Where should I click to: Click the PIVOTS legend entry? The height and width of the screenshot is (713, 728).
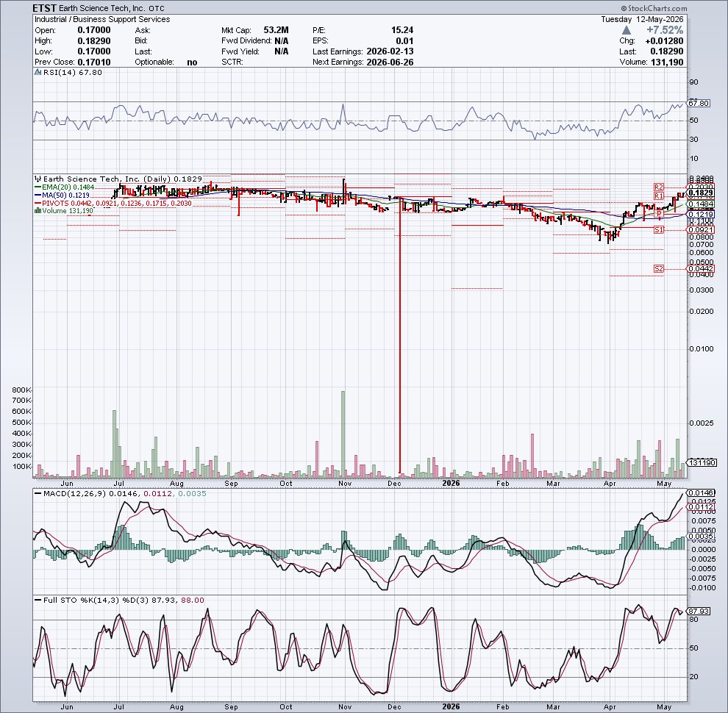coord(113,204)
